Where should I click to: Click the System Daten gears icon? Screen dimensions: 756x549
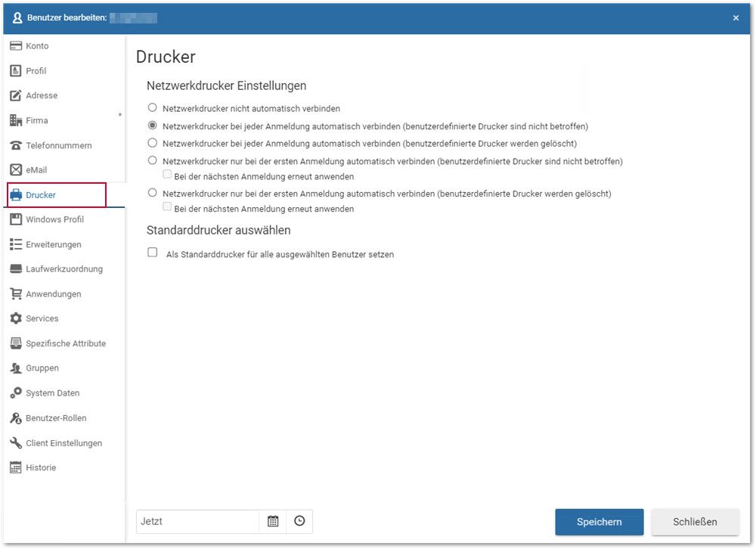point(16,392)
